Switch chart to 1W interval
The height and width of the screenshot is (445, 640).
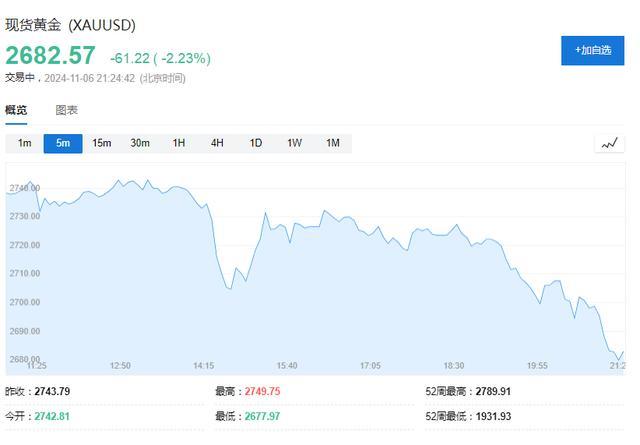tap(294, 143)
